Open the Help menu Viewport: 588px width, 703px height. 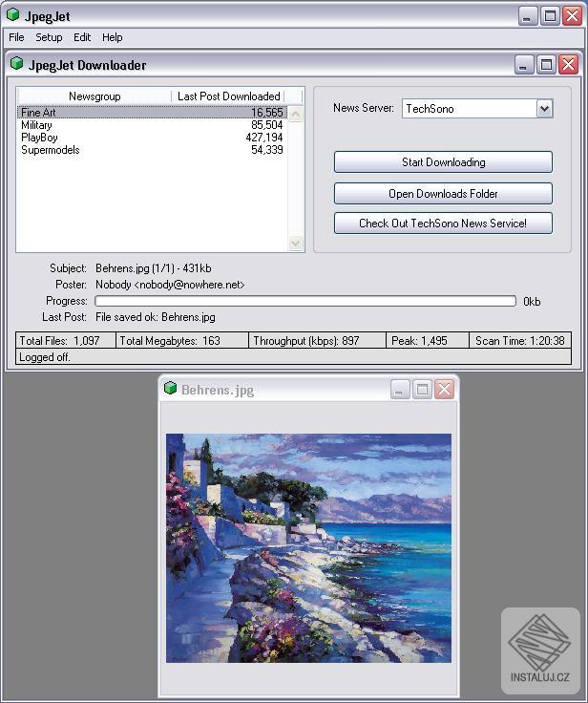pos(112,37)
